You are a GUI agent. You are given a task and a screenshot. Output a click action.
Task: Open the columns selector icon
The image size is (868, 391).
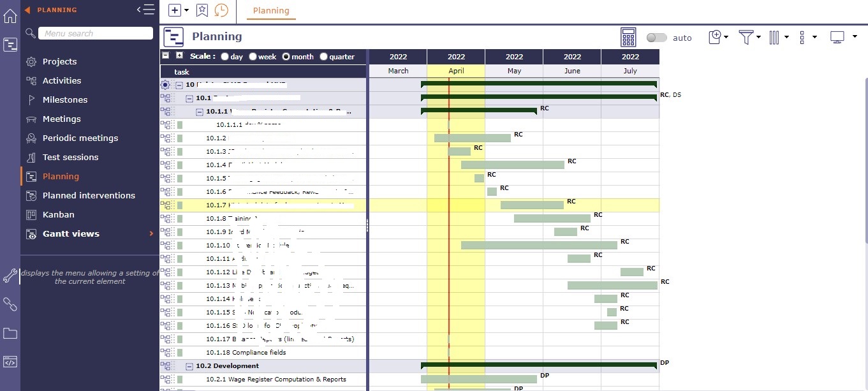(x=774, y=37)
